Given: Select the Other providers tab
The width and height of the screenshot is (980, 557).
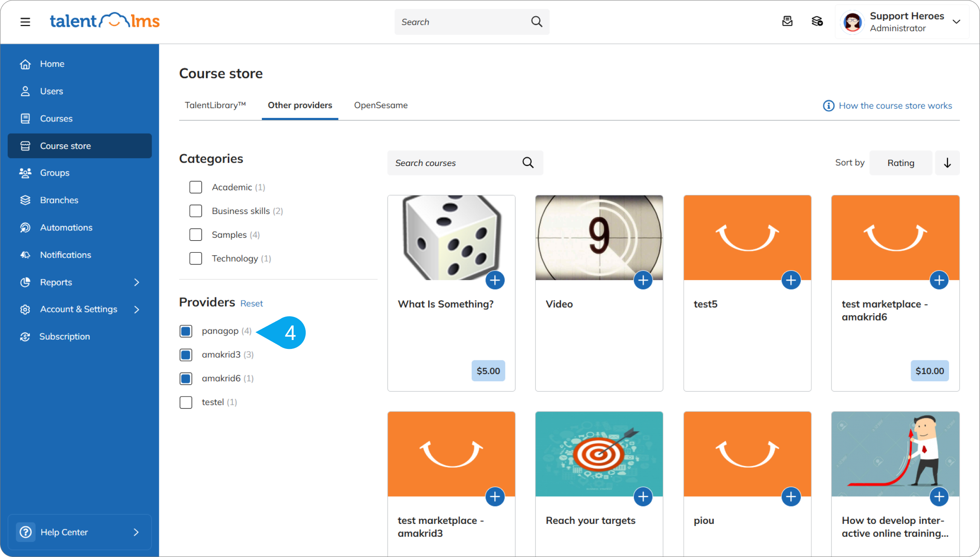Looking at the screenshot, I should (300, 105).
